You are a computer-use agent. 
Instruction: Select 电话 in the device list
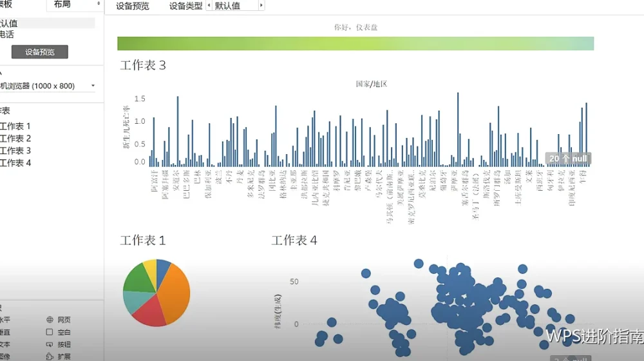7,34
